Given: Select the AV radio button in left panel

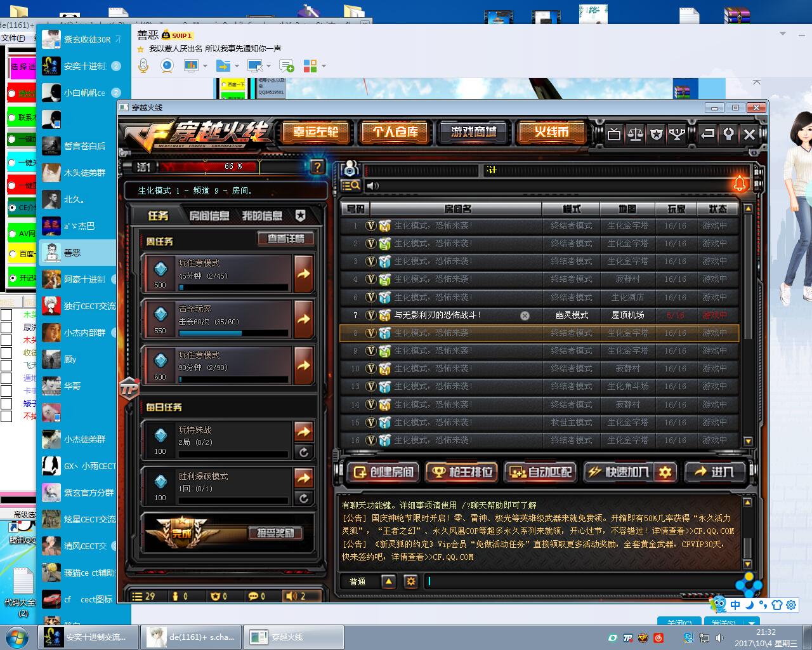Looking at the screenshot, I should click(x=12, y=233).
